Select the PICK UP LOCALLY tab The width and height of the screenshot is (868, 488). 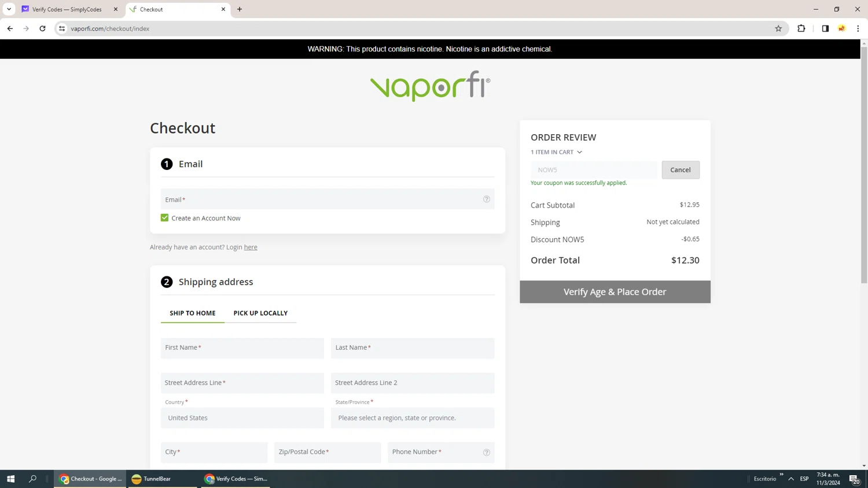(x=260, y=313)
